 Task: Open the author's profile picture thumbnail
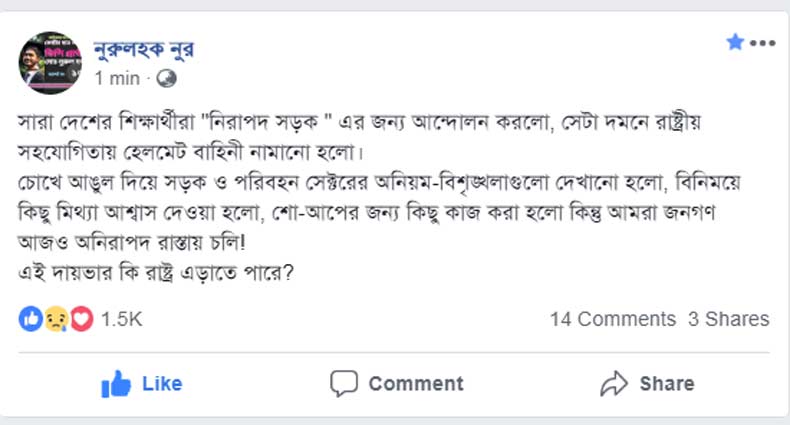49,61
